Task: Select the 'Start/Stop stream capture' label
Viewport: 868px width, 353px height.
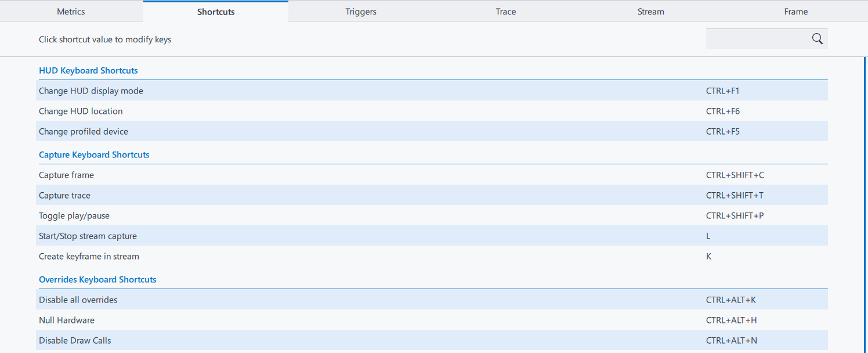Action: pyautogui.click(x=88, y=236)
